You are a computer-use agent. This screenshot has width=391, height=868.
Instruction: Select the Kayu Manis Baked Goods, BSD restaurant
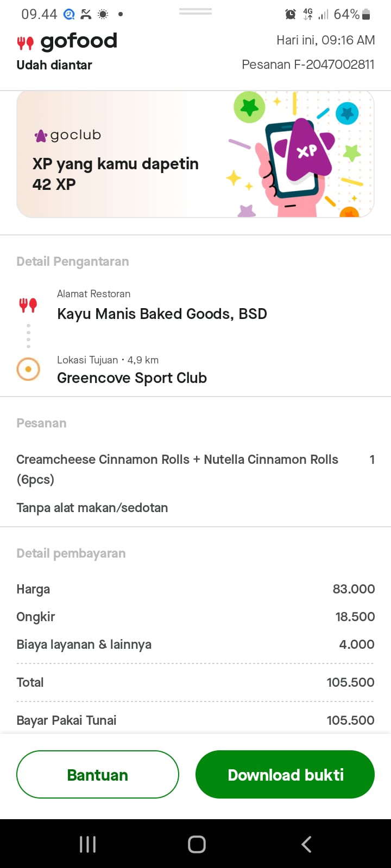point(162,314)
